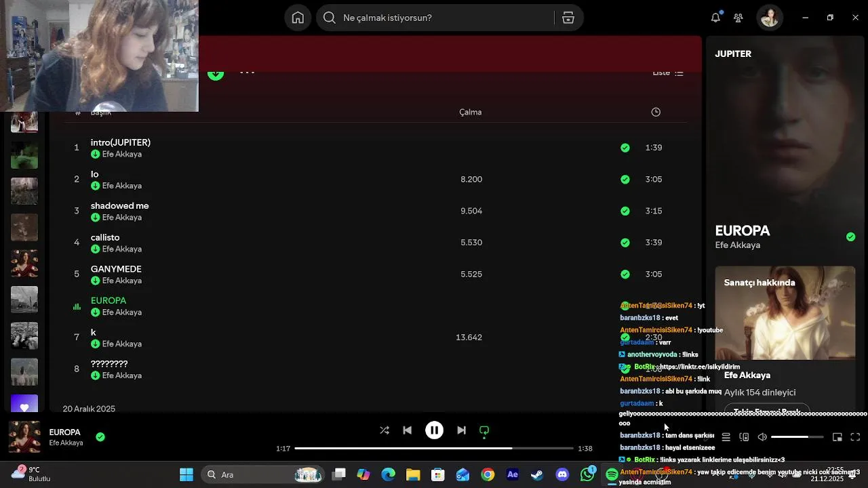This screenshot has height=488, width=868.
Task: Open WhatsApp from the taskbar
Action: (x=587, y=474)
